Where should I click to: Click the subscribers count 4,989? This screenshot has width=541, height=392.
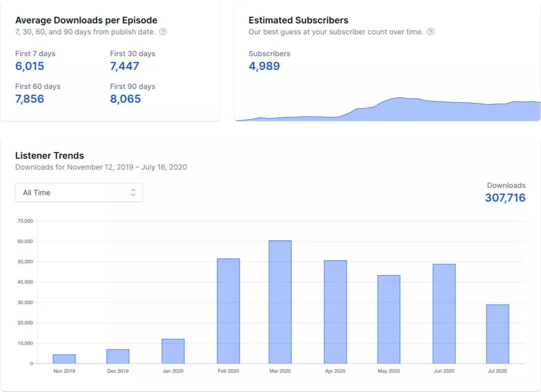point(264,66)
